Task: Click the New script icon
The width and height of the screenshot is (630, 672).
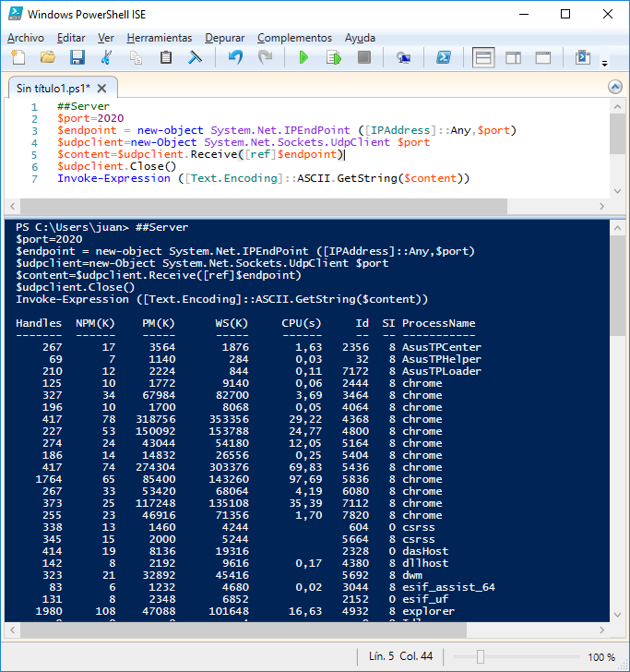Action: (x=18, y=57)
